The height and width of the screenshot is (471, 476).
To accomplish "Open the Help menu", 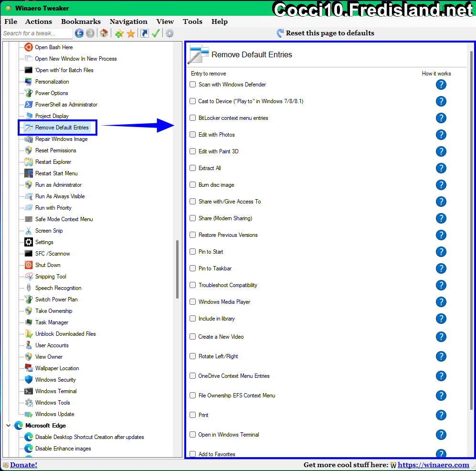I will [220, 21].
